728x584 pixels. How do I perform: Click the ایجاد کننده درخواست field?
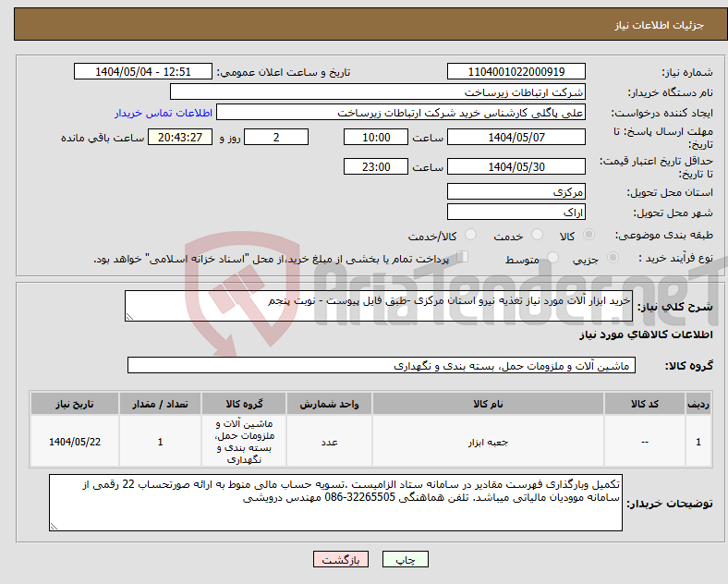[x=401, y=113]
